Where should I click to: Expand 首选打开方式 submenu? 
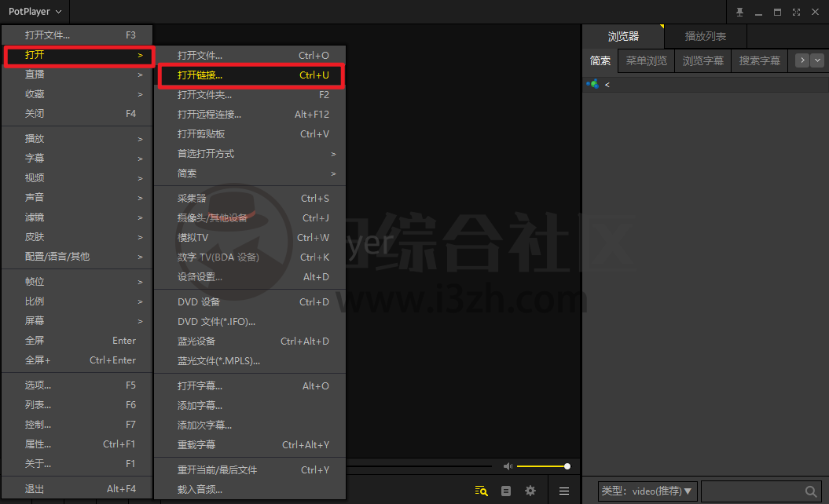coord(250,154)
